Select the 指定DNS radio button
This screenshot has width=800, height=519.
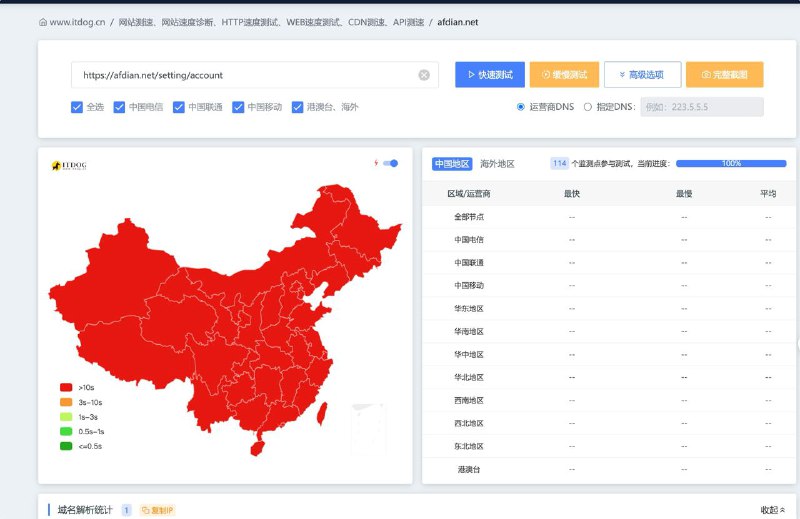click(587, 107)
